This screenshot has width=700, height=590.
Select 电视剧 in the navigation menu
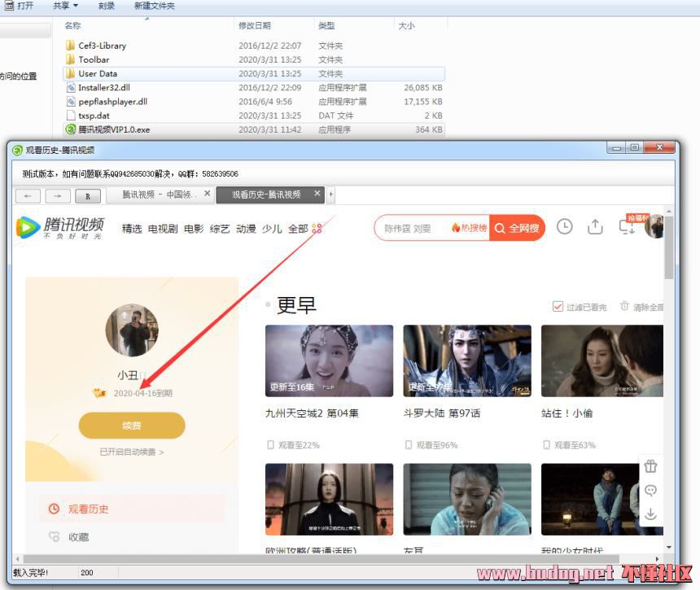tap(163, 229)
